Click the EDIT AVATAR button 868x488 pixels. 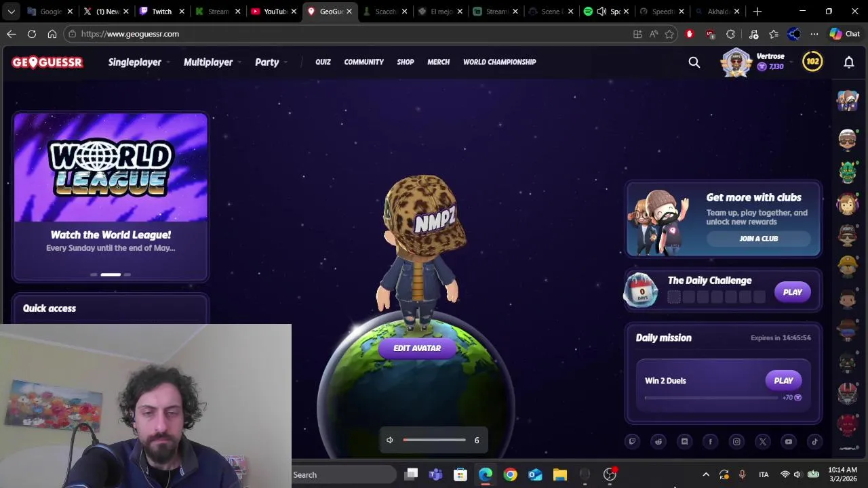pos(417,348)
